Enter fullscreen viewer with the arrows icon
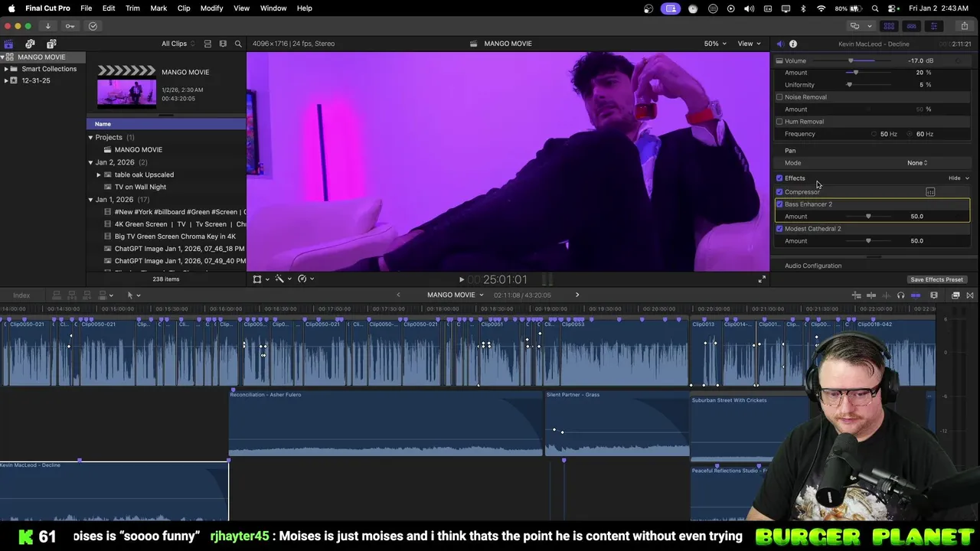The image size is (980, 551). [762, 279]
